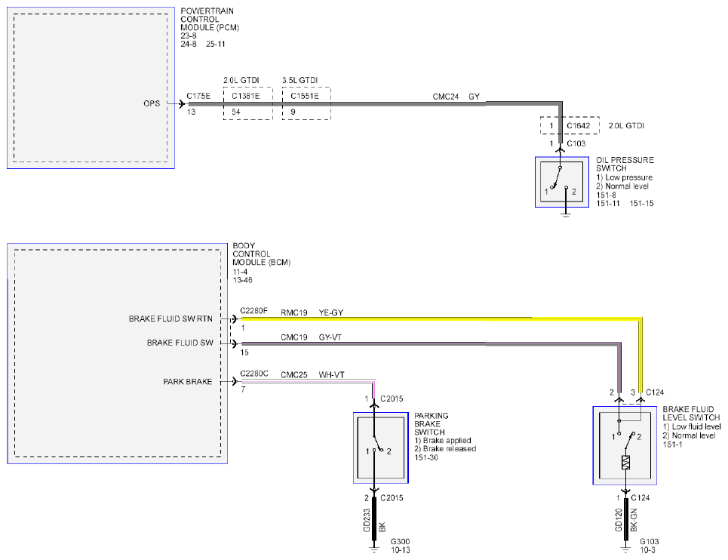Screen dimensions: 728x560
Task: Select circuit label CMC25
Action: pos(294,375)
